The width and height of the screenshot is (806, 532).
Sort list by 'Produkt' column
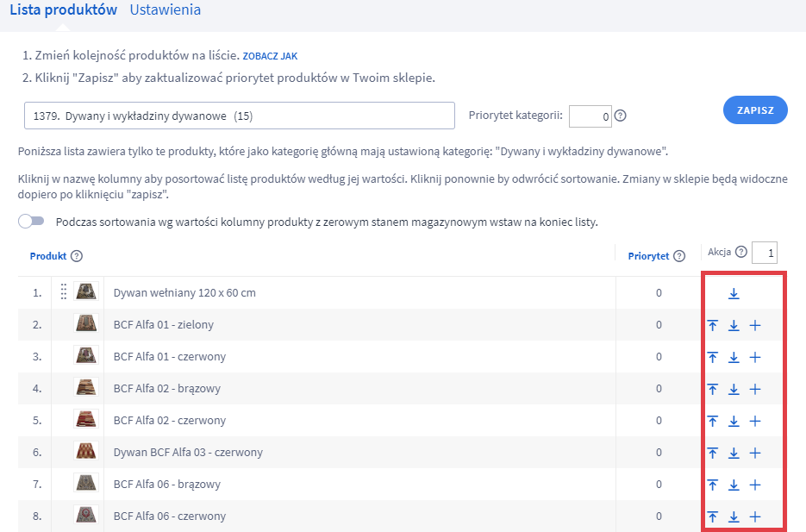pyautogui.click(x=48, y=256)
